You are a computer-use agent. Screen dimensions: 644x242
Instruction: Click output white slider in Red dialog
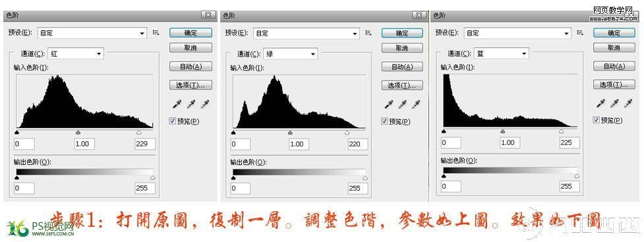click(153, 178)
